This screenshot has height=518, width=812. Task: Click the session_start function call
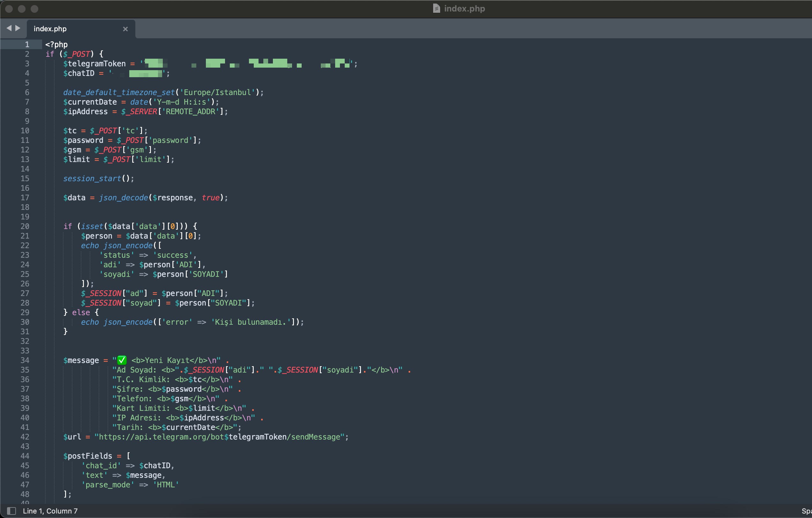[92, 179]
